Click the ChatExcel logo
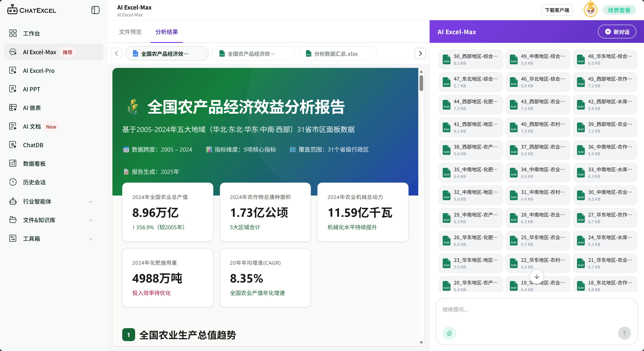 32,10
